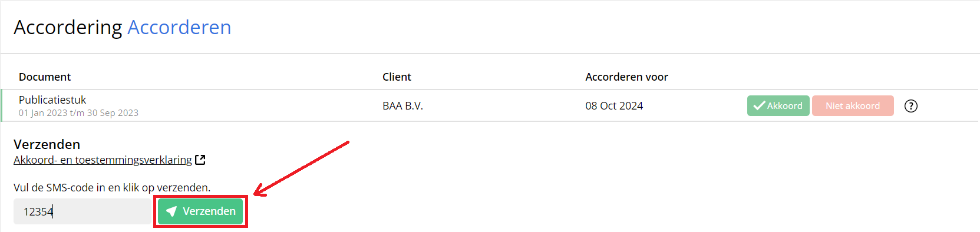Click the Document column header
This screenshot has width=980, height=232.
click(45, 77)
